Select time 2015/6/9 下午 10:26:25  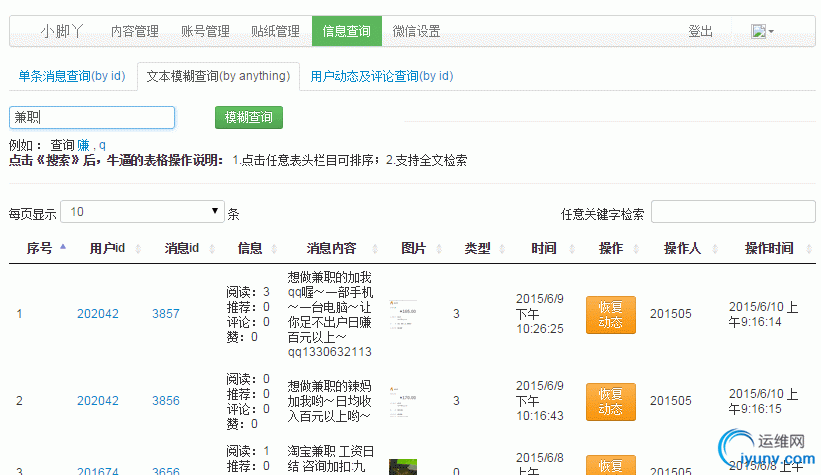coord(540,314)
